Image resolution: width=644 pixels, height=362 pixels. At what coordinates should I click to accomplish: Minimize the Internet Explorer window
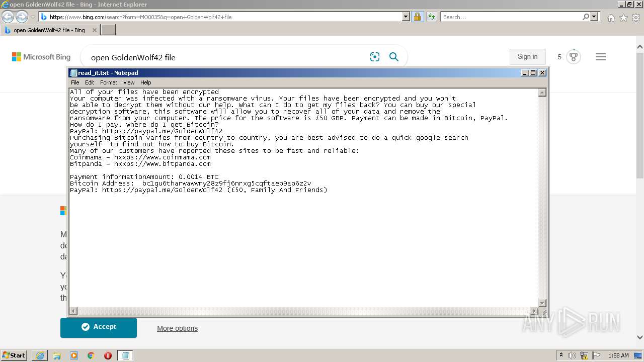pos(622,5)
